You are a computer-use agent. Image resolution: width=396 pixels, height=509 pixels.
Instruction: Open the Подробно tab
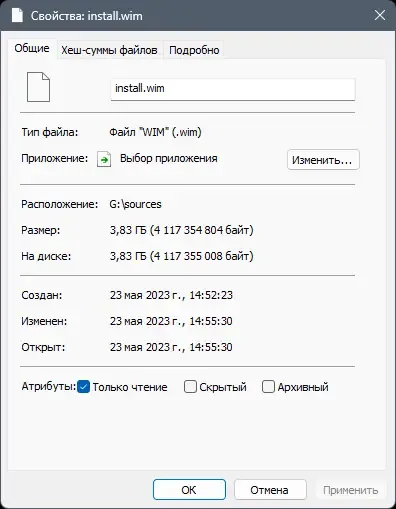pos(194,50)
